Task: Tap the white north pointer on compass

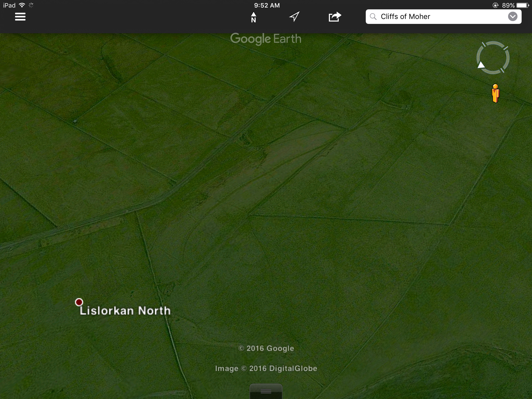Action: pos(481,65)
